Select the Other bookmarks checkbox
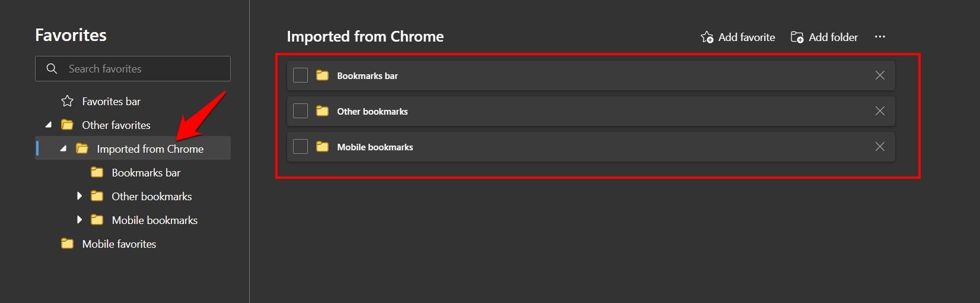Image resolution: width=980 pixels, height=303 pixels. pos(301,111)
